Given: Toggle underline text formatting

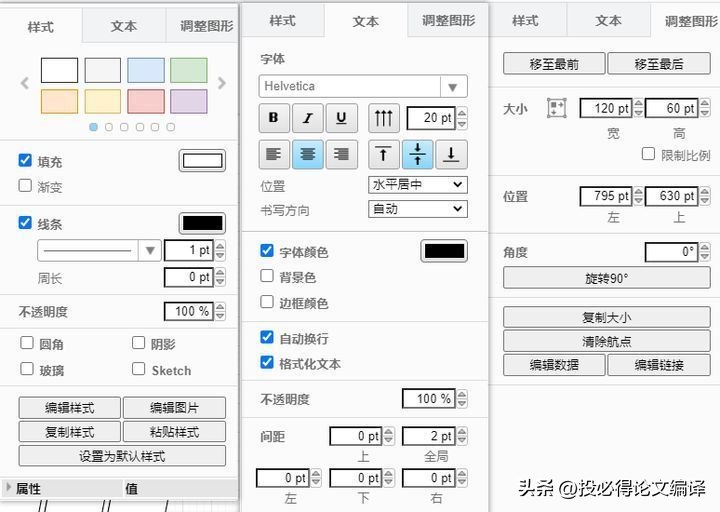Looking at the screenshot, I should tap(341, 118).
